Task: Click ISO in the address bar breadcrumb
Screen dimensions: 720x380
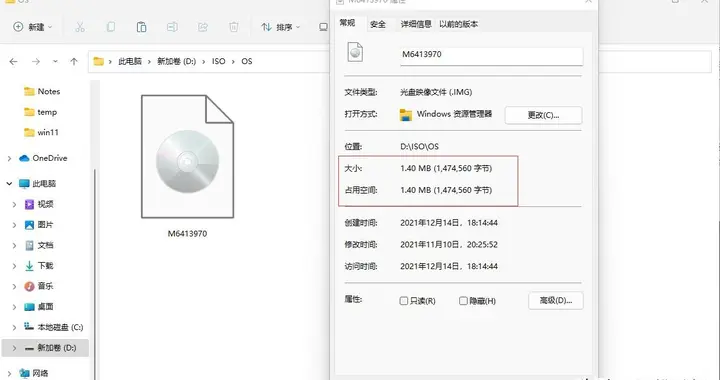Action: click(x=219, y=61)
